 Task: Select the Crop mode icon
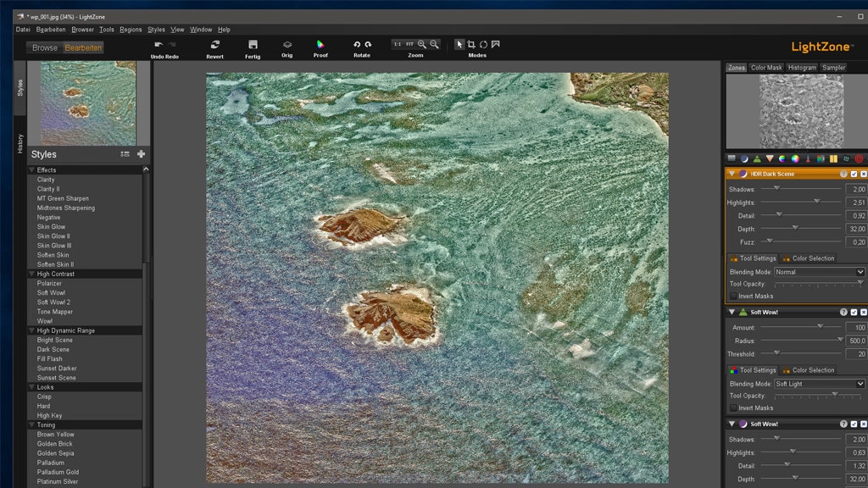472,43
